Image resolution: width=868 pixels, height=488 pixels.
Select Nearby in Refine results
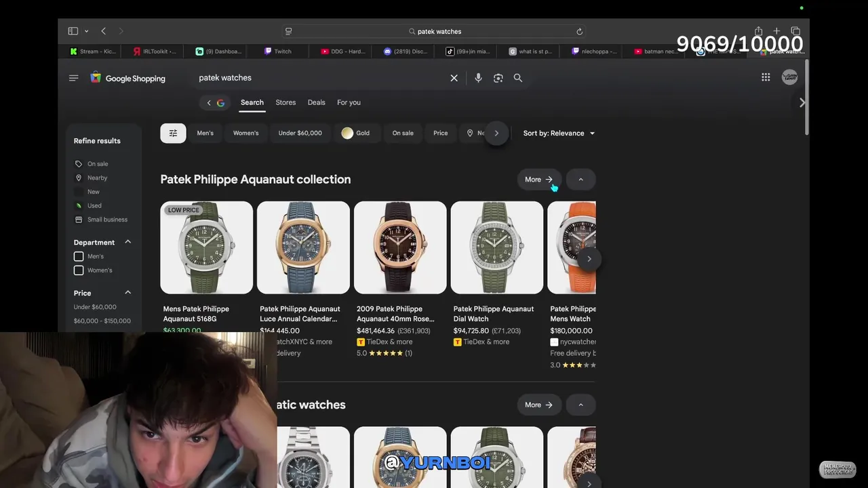click(91, 178)
